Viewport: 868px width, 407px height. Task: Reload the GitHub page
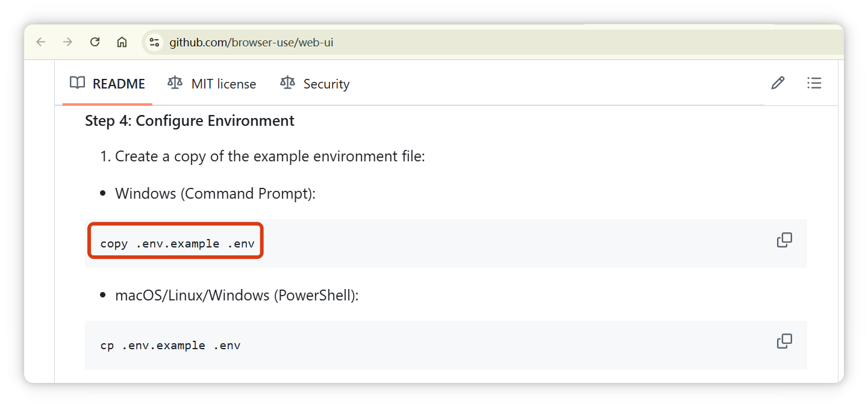tap(95, 42)
